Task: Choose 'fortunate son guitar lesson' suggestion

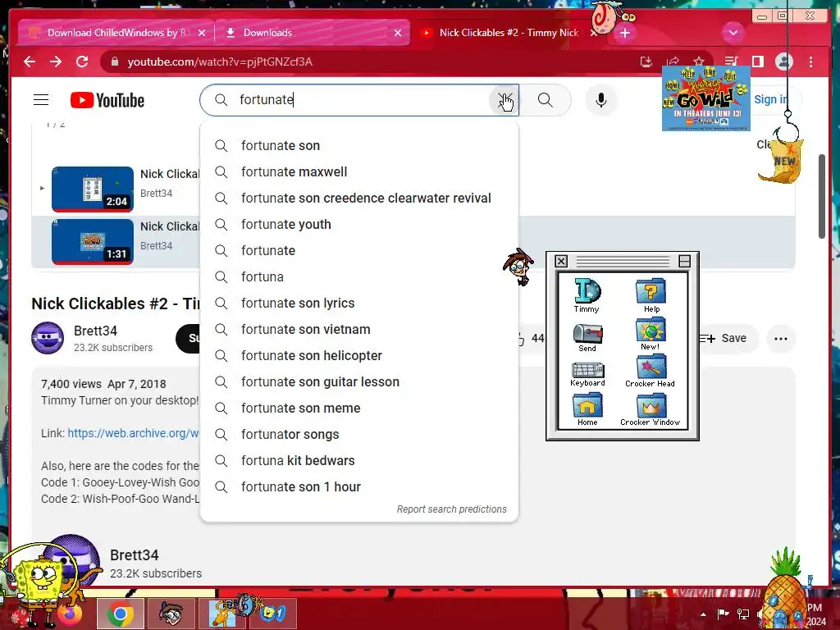Action: point(359,382)
